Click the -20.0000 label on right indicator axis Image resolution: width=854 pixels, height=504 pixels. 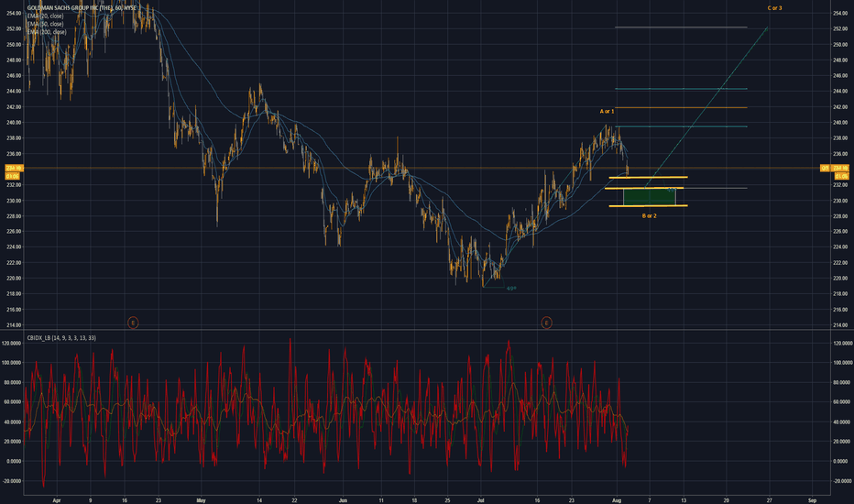(x=842, y=481)
